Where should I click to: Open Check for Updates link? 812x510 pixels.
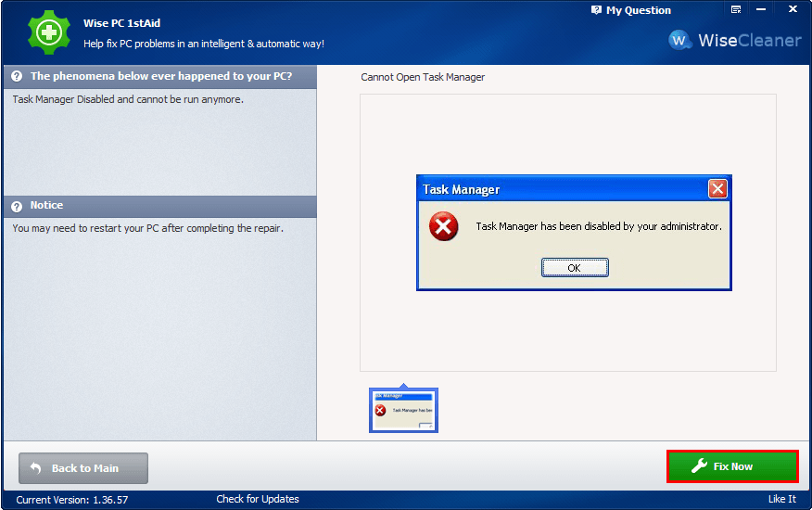258,500
